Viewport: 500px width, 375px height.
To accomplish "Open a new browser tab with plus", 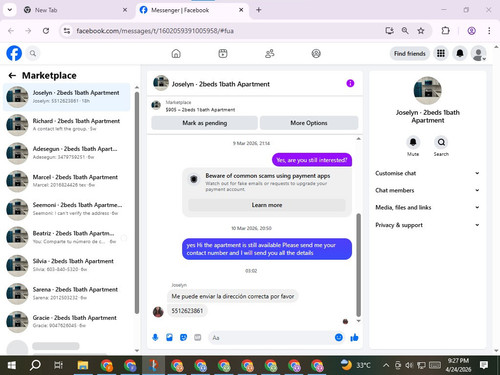I will [x=258, y=10].
